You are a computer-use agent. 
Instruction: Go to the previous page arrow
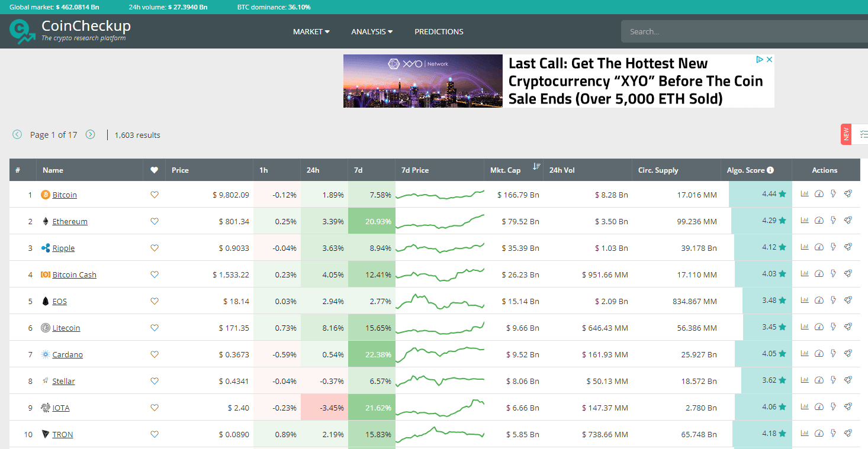17,134
